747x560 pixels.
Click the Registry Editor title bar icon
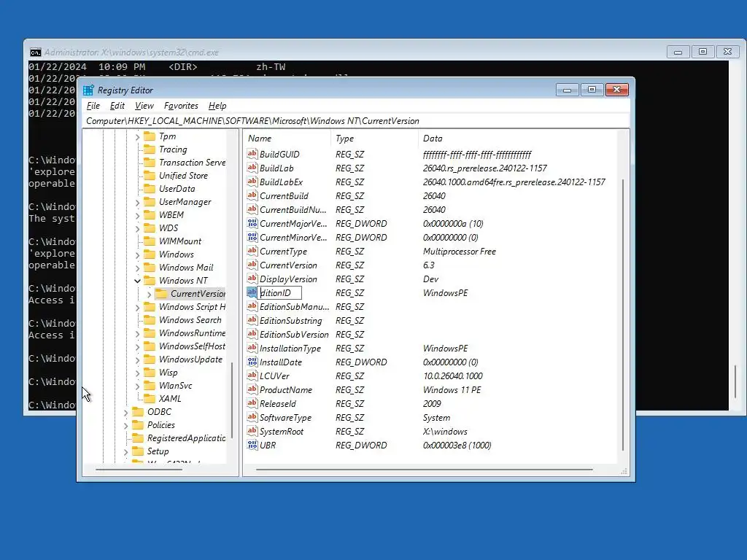point(88,90)
